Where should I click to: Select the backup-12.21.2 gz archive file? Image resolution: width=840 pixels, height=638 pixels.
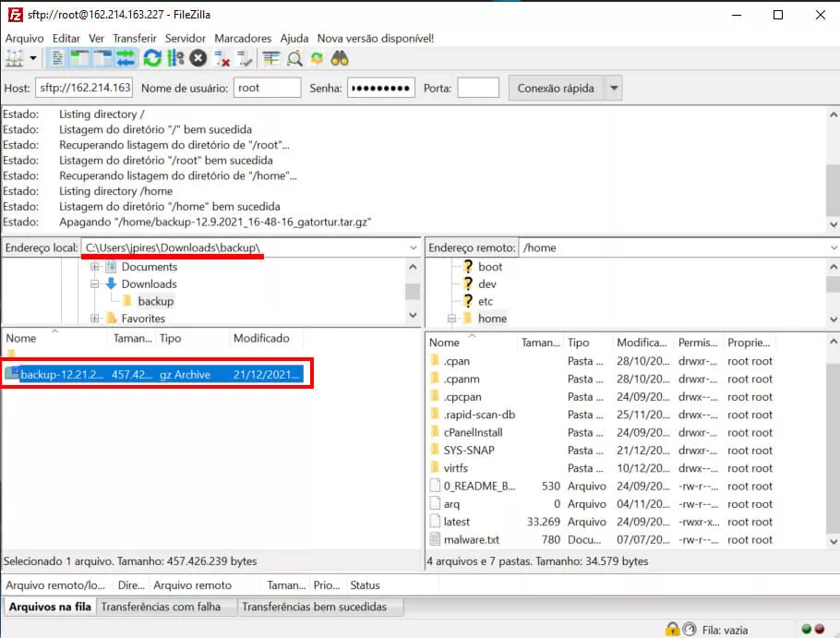(154, 374)
